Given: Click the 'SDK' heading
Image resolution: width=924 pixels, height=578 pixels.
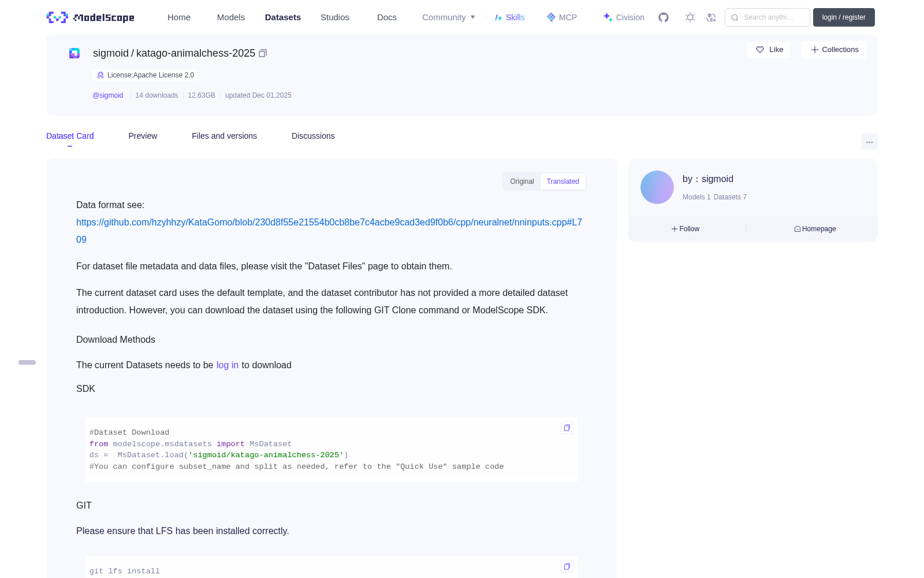Looking at the screenshot, I should click(85, 389).
